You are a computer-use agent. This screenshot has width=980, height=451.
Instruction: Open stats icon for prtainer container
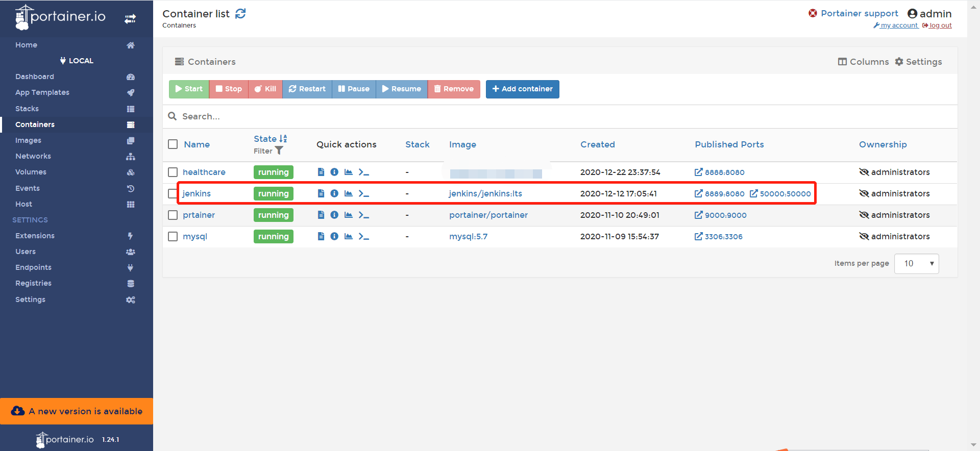pyautogui.click(x=349, y=215)
